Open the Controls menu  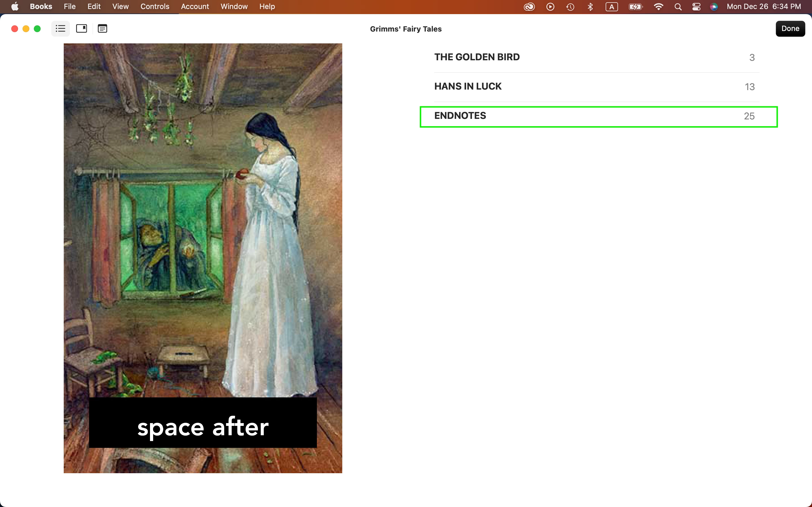pyautogui.click(x=155, y=6)
